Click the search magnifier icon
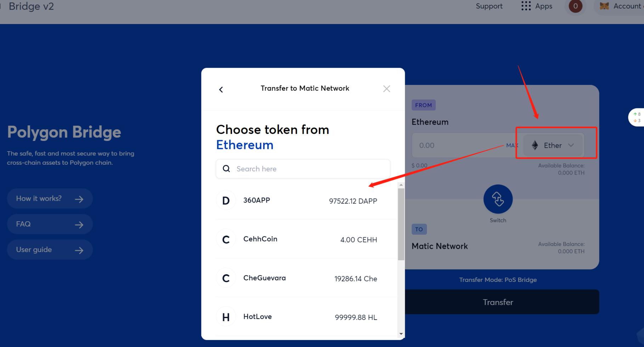 coord(226,169)
